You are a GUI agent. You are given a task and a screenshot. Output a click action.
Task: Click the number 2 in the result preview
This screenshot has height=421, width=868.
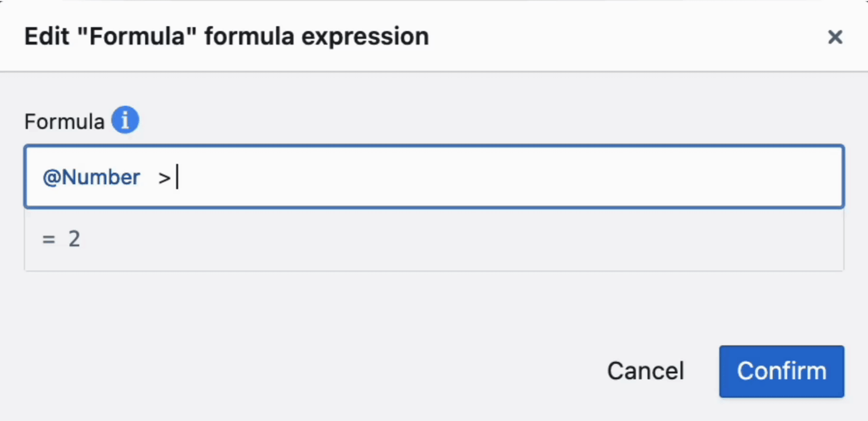click(74, 239)
